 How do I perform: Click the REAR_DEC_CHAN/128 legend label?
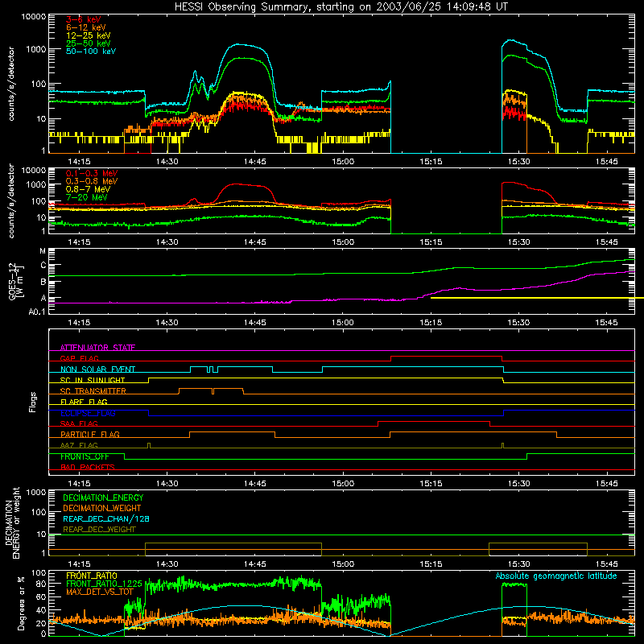(x=106, y=518)
